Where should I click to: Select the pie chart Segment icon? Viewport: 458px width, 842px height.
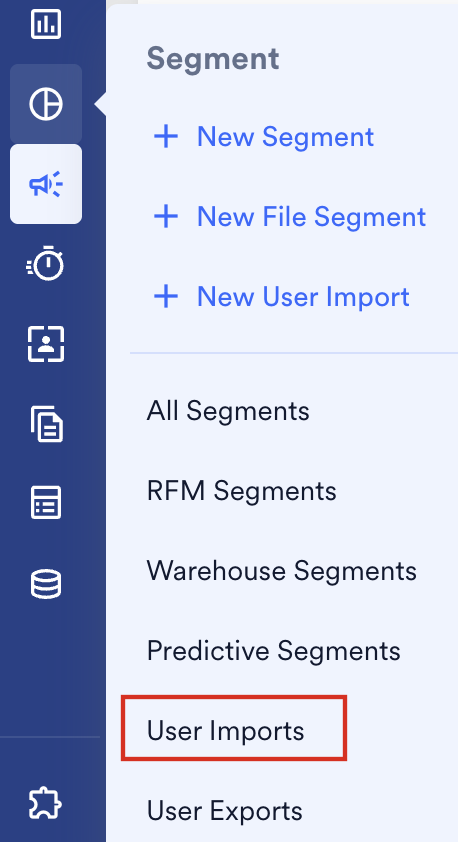point(46,104)
